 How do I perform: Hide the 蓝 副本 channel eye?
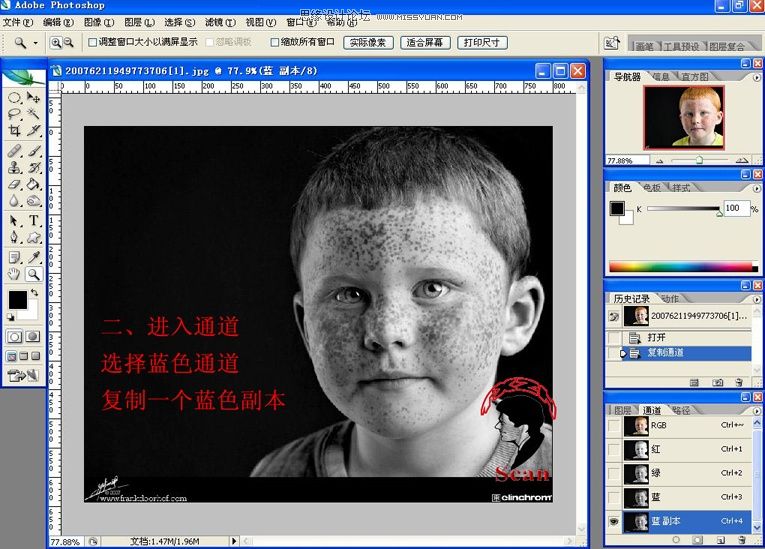click(614, 522)
